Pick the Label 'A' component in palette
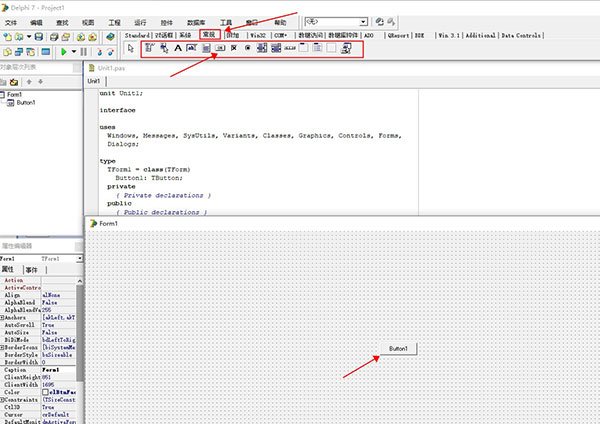Viewport: 600px width, 424px height. tap(178, 48)
